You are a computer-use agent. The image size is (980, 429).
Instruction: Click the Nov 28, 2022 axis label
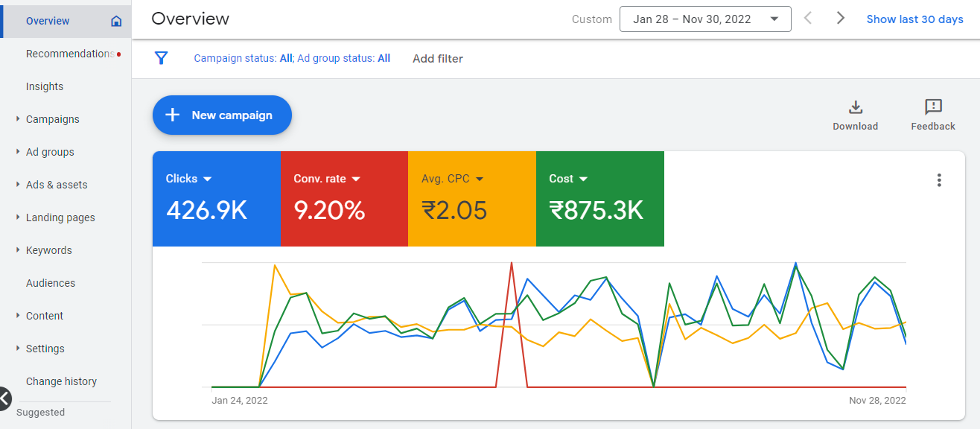[x=877, y=400]
